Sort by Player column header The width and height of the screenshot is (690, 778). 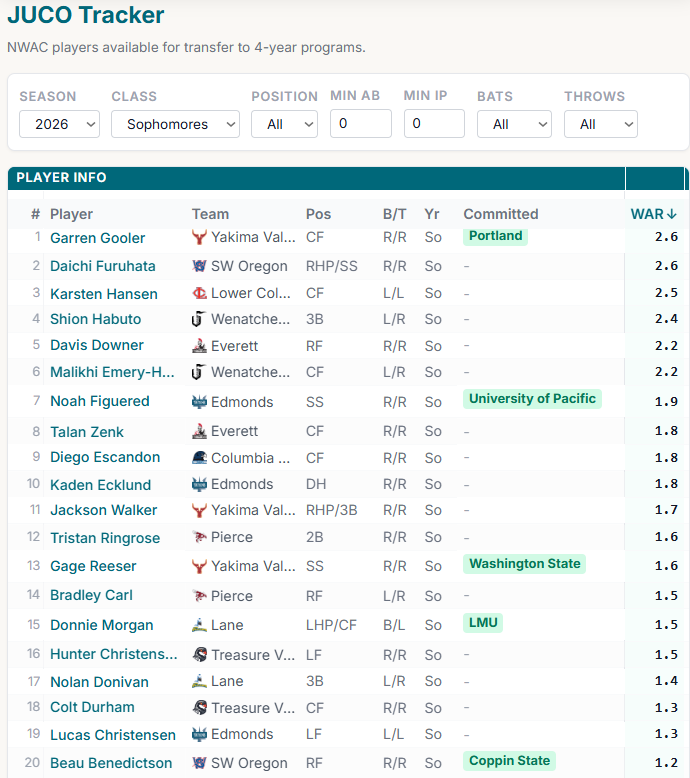click(71, 214)
